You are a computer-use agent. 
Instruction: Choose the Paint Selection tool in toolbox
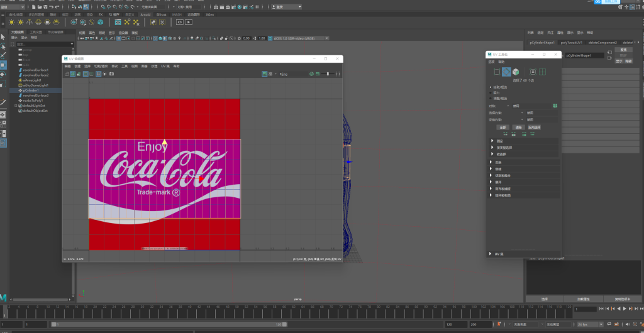click(x=3, y=55)
